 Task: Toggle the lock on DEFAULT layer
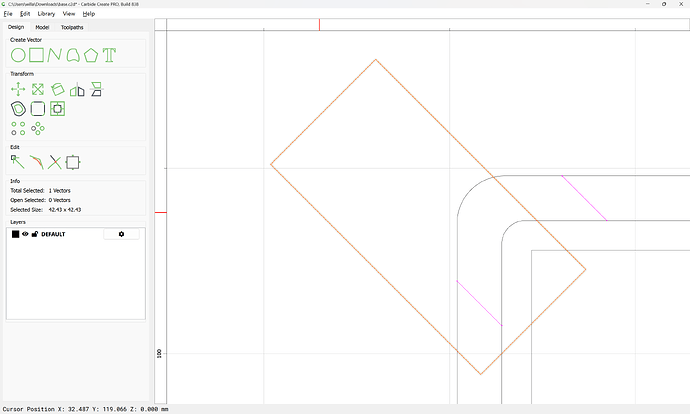35,234
